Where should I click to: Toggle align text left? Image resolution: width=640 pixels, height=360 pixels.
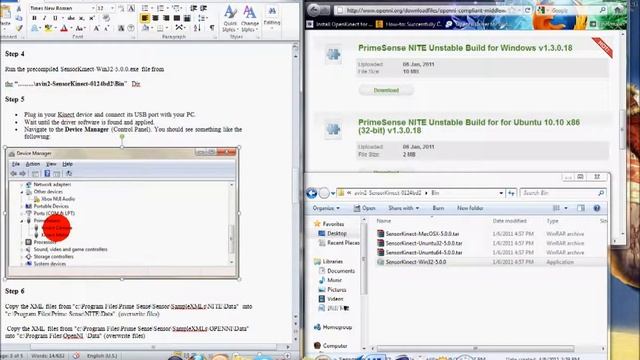click(x=145, y=18)
